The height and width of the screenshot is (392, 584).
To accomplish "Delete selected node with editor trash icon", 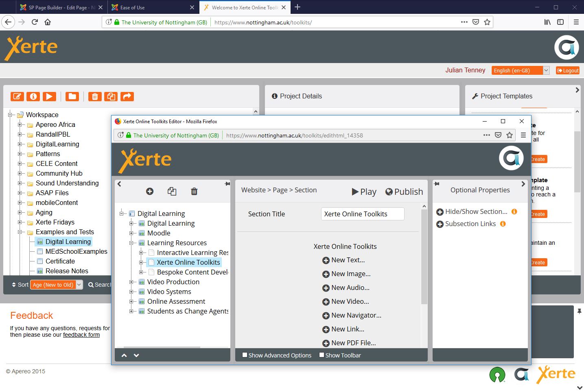I will click(194, 191).
